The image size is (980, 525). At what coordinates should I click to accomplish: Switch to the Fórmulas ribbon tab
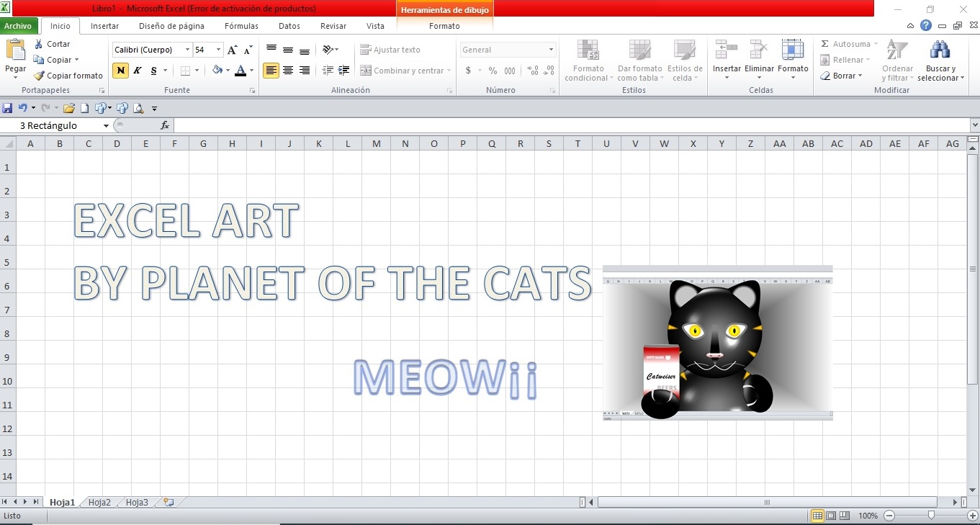coord(241,26)
